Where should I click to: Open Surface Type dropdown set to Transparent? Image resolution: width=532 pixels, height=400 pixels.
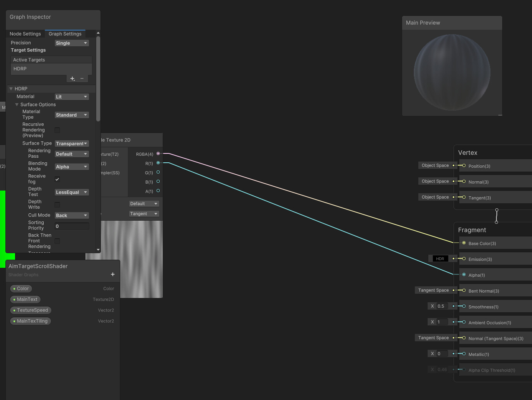[72, 143]
